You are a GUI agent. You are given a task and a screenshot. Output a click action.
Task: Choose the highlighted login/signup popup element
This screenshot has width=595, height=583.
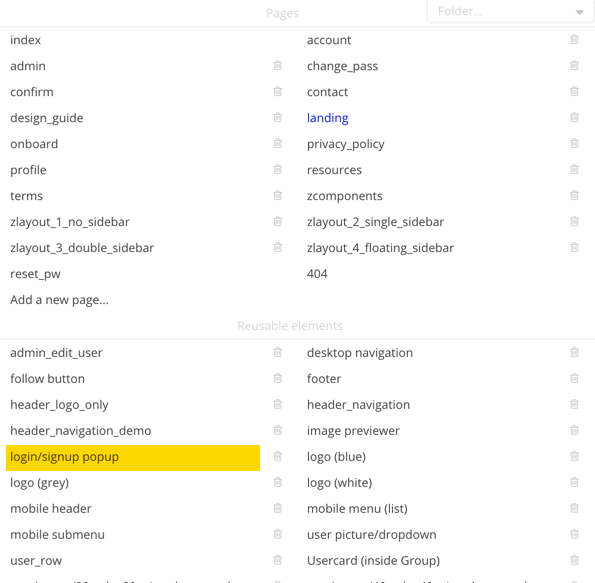(x=133, y=458)
